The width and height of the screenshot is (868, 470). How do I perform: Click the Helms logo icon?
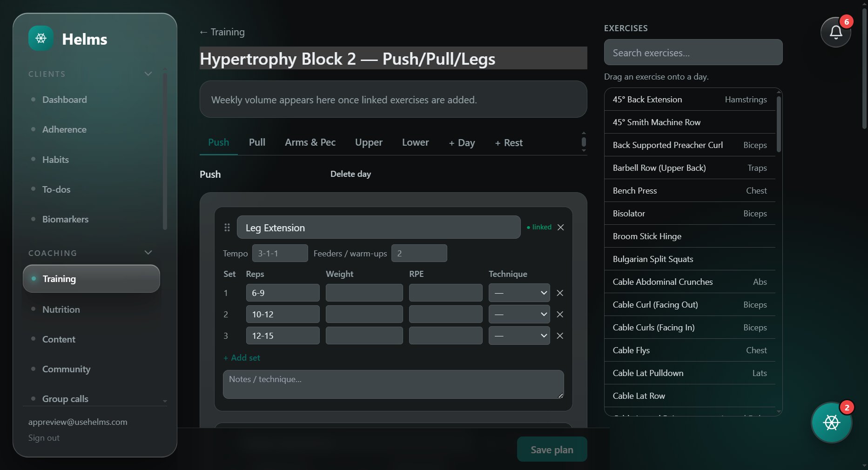click(41, 38)
